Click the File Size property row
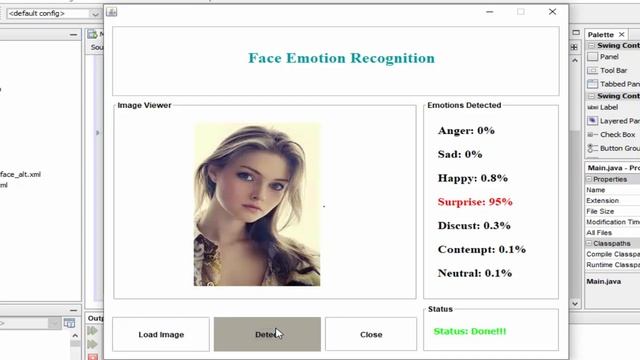This screenshot has height=360, width=640. click(613, 211)
